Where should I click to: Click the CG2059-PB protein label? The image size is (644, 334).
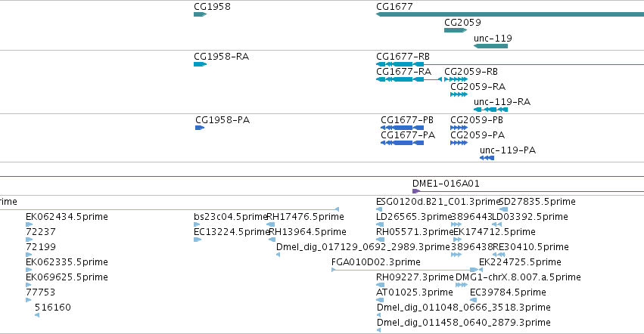click(477, 120)
